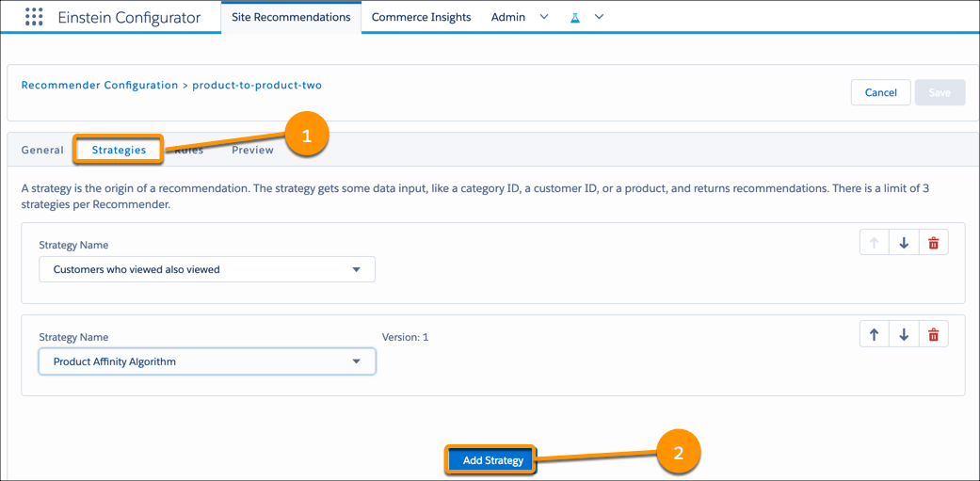
Task: Click the Recommender Configuration breadcrumb link
Action: (100, 85)
